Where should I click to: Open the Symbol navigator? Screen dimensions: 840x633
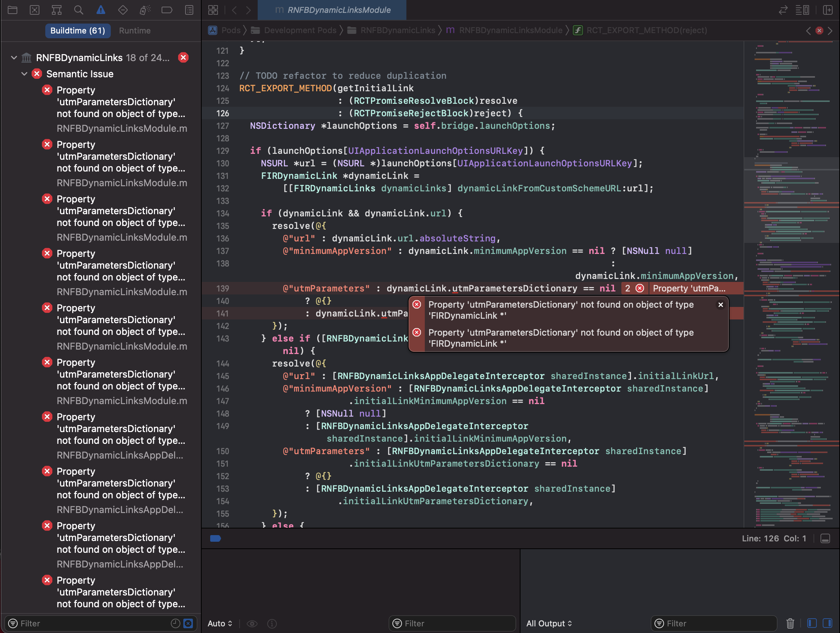coord(57,10)
